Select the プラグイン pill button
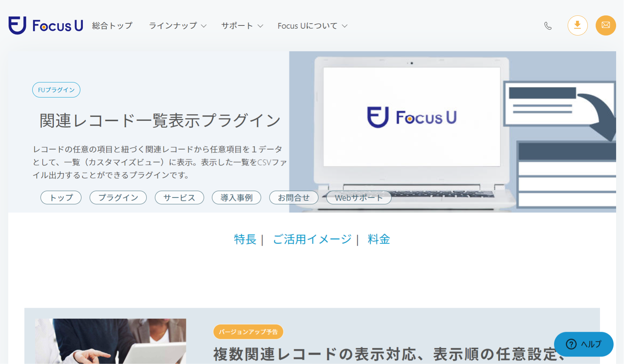The width and height of the screenshot is (624, 364). [x=118, y=198]
